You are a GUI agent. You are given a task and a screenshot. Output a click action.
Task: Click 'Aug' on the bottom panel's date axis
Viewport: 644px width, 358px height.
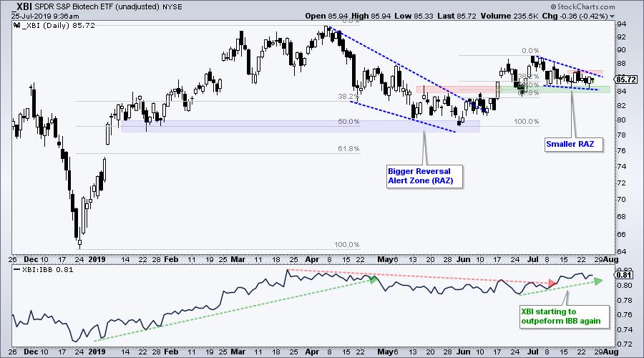(x=611, y=352)
